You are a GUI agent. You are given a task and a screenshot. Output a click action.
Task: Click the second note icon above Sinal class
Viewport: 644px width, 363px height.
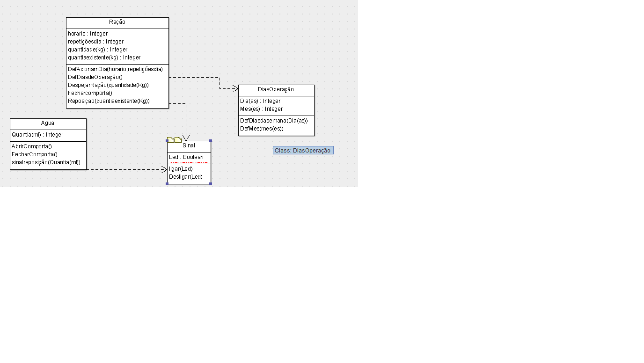pos(178,139)
